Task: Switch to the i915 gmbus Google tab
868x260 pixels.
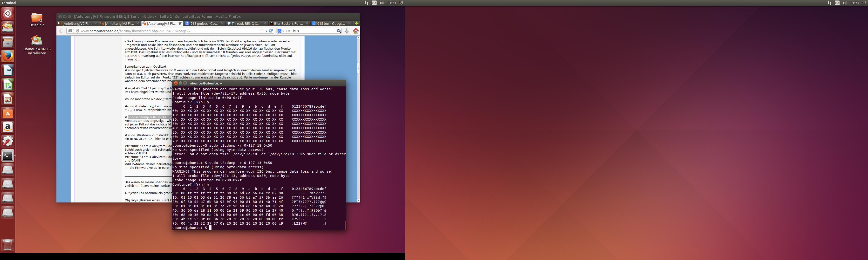Action: pyautogui.click(x=203, y=24)
